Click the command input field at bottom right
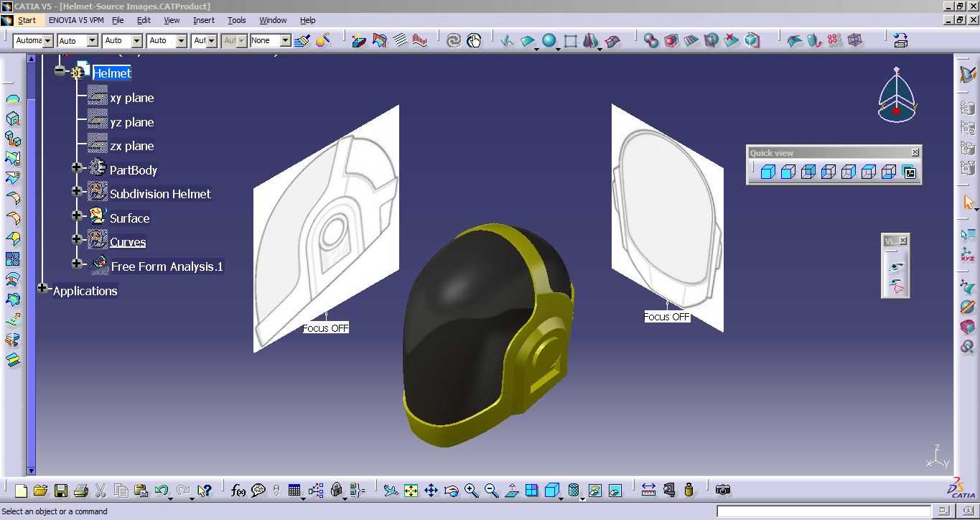980x520 pixels. coord(823,511)
